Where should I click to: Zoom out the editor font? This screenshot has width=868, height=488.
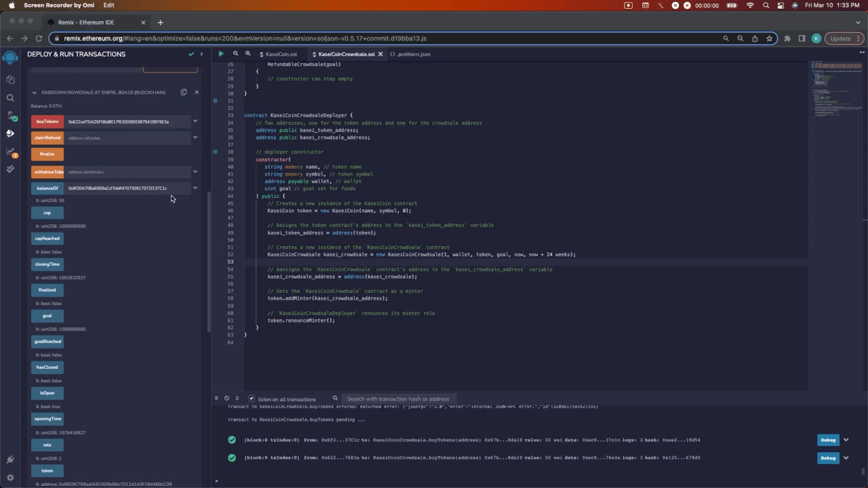[x=235, y=54]
